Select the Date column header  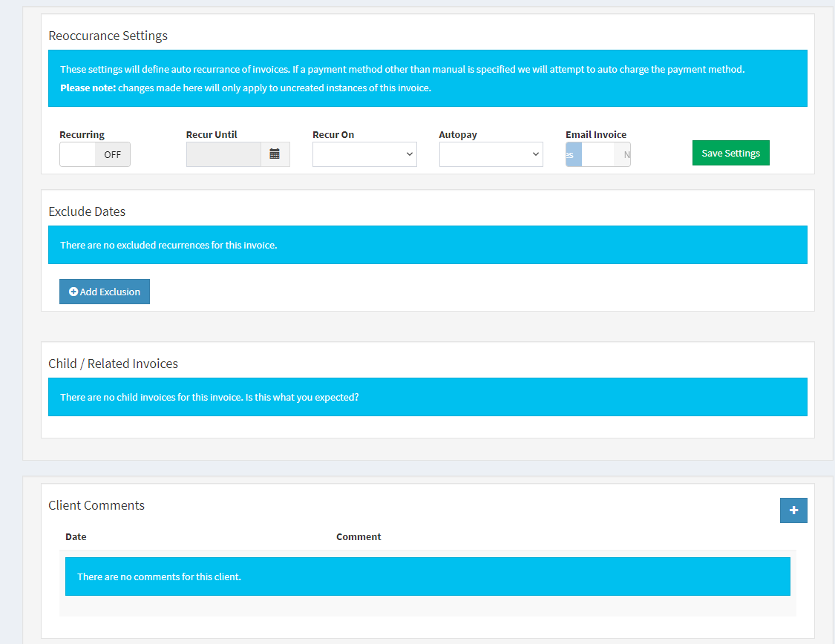(76, 536)
